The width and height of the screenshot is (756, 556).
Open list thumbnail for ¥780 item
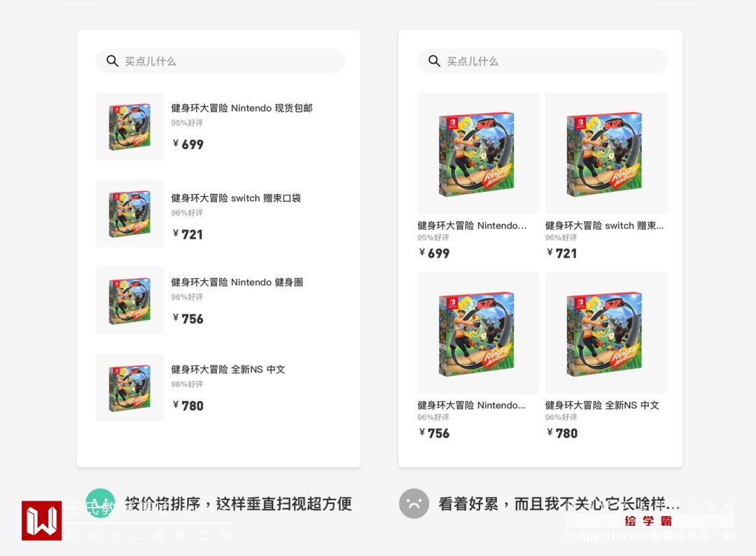[129, 388]
